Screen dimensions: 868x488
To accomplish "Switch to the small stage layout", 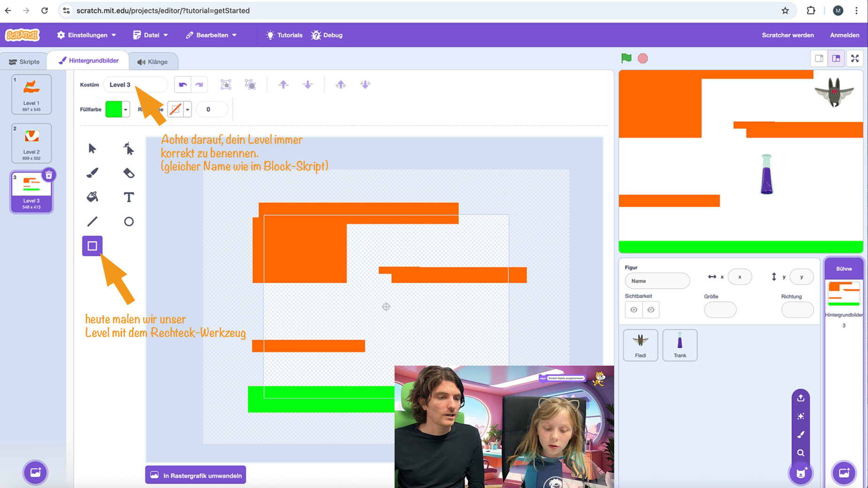I will click(x=819, y=58).
